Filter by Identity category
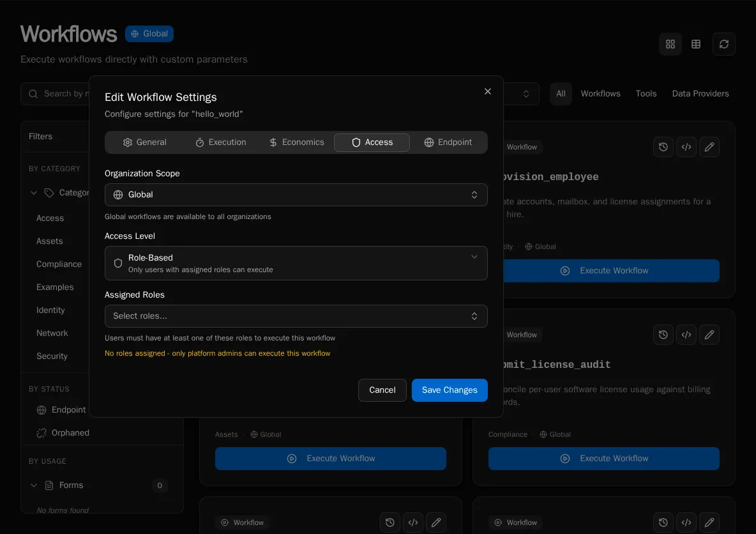Viewport: 756px width, 534px height. coord(50,310)
